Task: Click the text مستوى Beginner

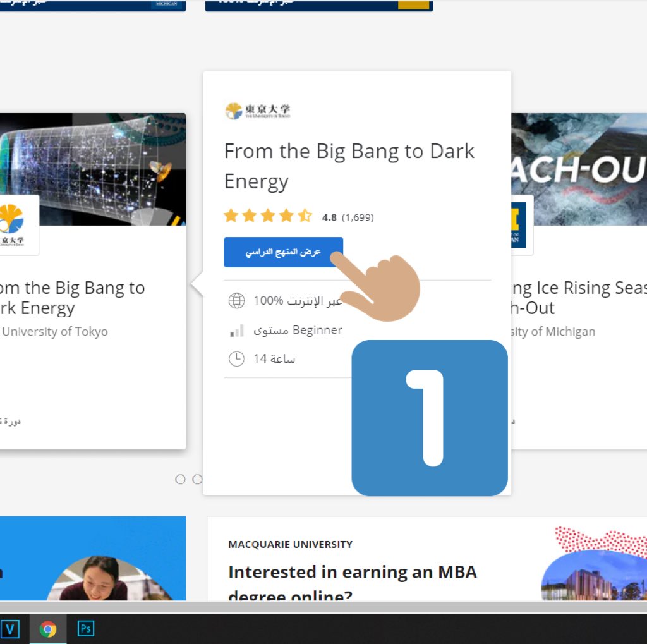Action: 298,331
